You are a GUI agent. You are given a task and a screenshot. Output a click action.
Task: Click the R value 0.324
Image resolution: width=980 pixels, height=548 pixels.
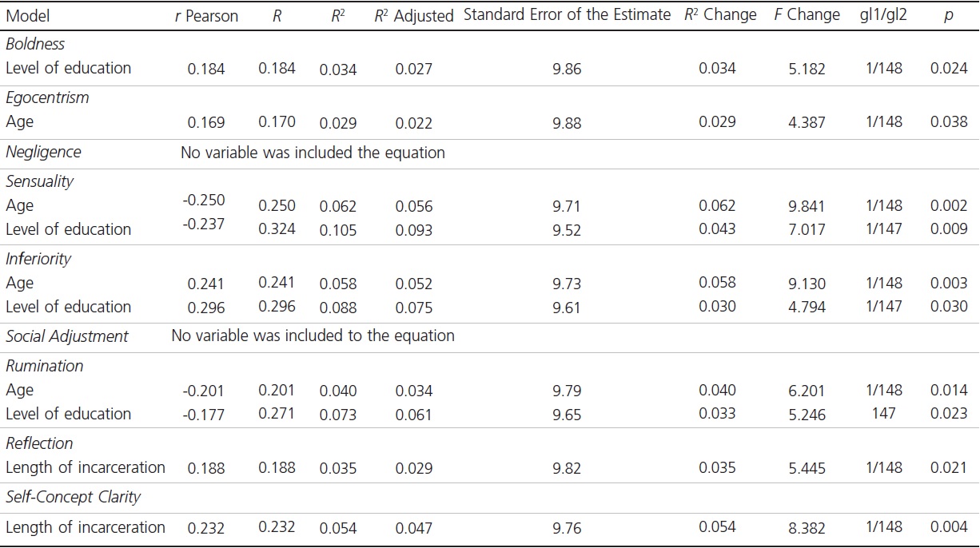click(x=277, y=229)
